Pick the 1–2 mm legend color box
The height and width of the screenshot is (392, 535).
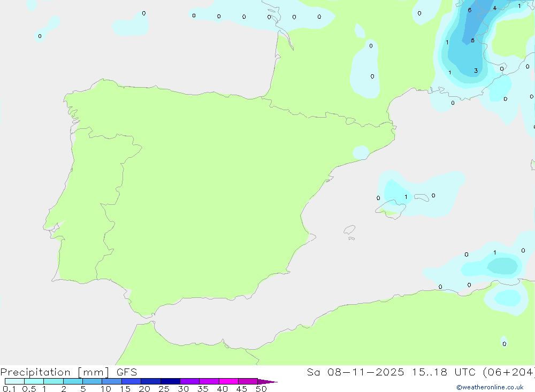[x=53, y=381]
